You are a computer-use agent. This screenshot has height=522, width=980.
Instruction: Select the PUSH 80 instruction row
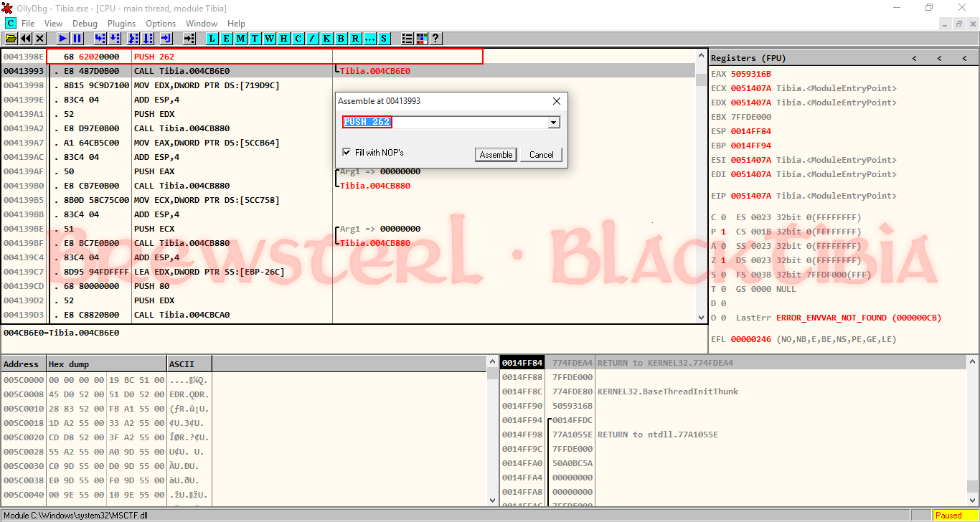pos(348,286)
